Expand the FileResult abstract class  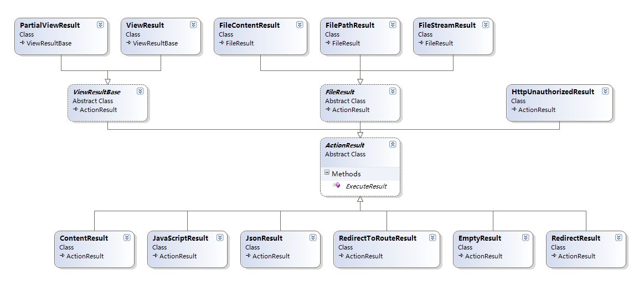coord(393,91)
